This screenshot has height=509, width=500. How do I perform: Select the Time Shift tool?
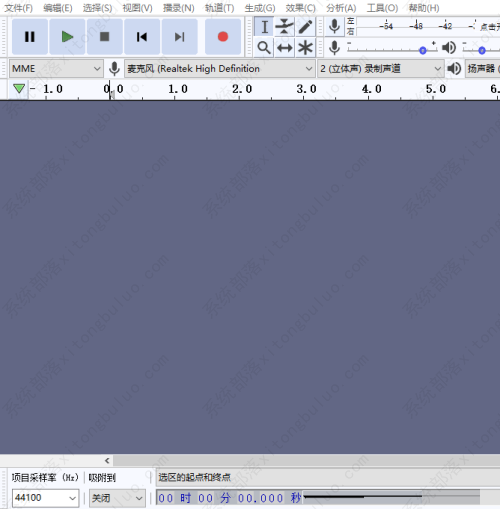(x=284, y=48)
